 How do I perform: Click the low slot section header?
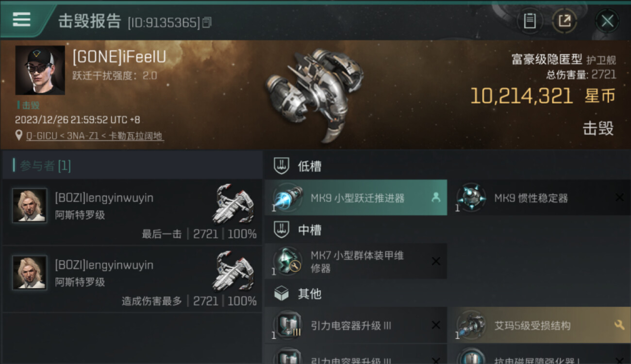tap(298, 166)
